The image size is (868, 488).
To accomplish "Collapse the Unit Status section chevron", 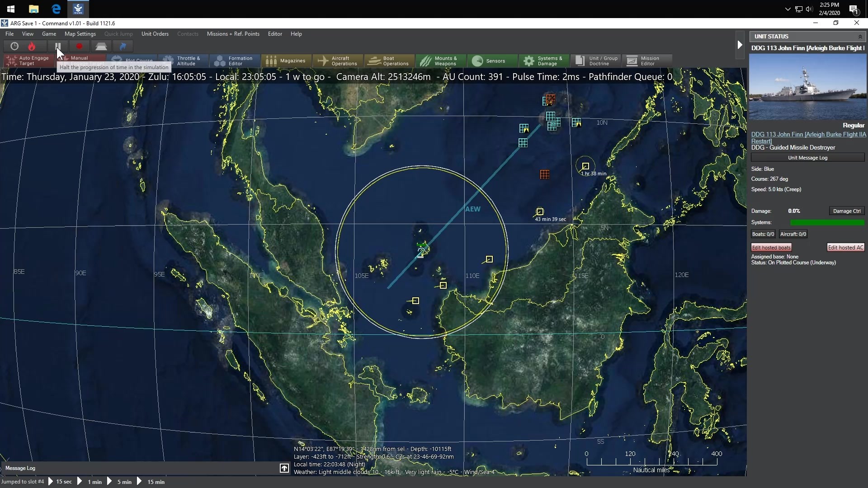I will [860, 37].
